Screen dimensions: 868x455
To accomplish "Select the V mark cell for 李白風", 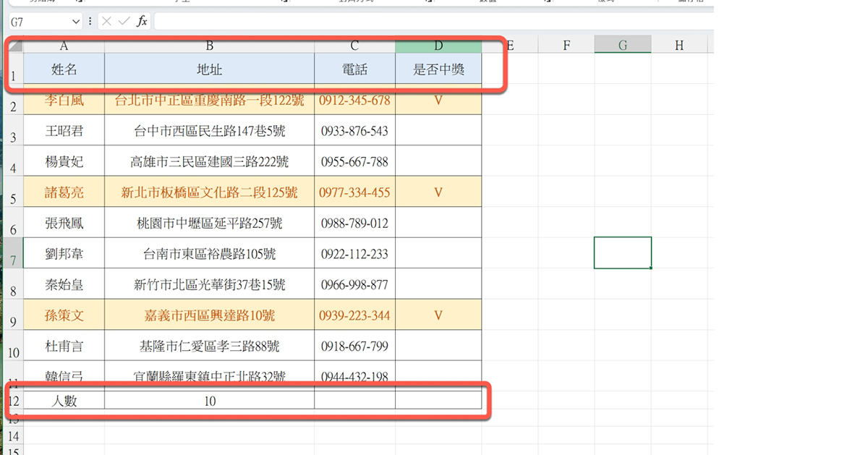I will click(x=438, y=101).
